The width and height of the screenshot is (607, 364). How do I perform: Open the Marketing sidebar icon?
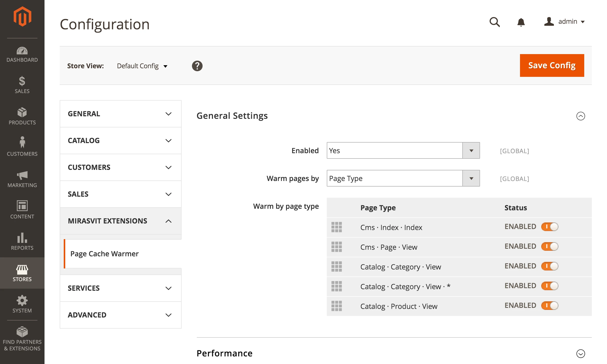(22, 179)
